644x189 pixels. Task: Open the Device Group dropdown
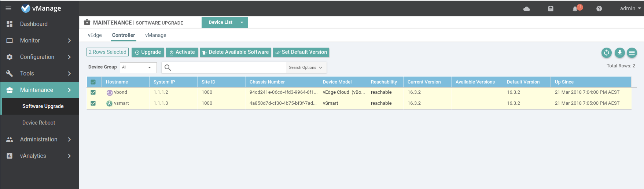coord(138,67)
